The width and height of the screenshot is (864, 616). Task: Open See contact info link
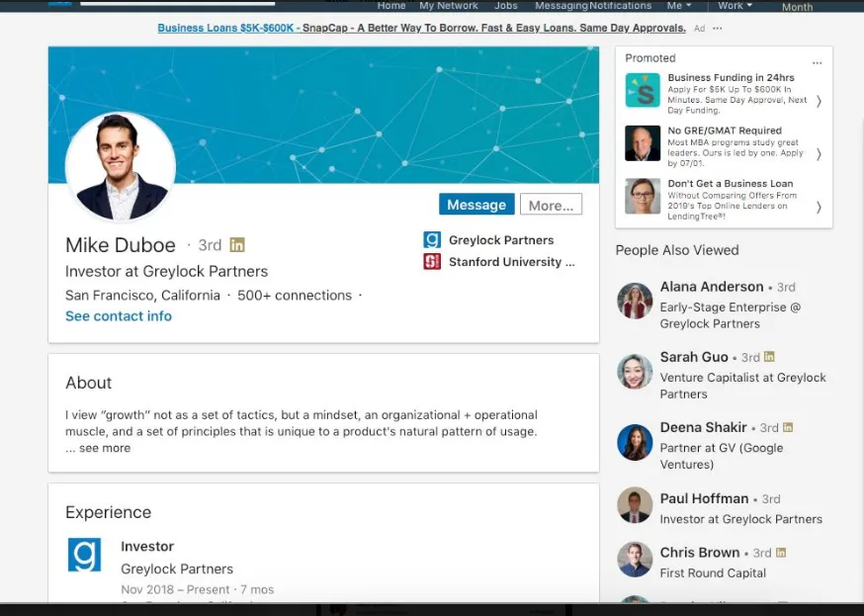tap(119, 315)
